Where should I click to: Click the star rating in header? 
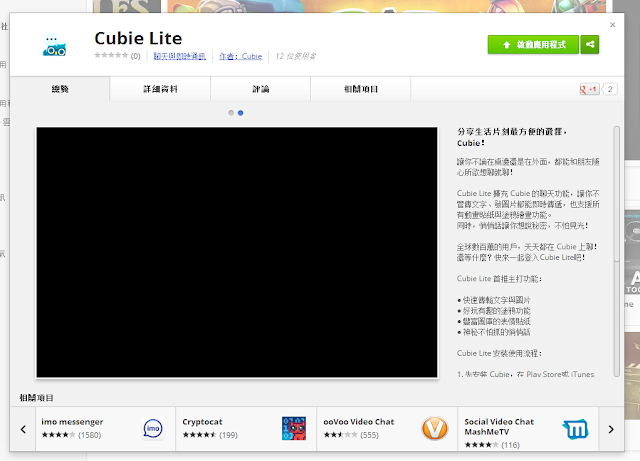point(111,55)
